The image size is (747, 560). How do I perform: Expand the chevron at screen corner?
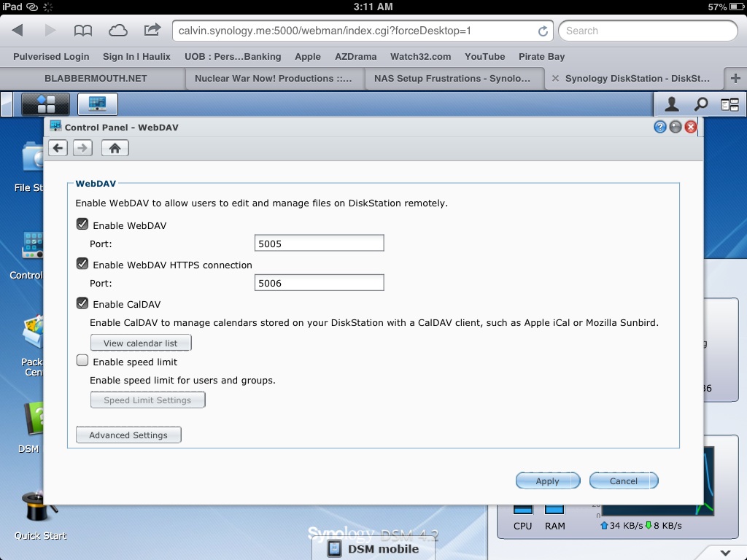tap(726, 553)
